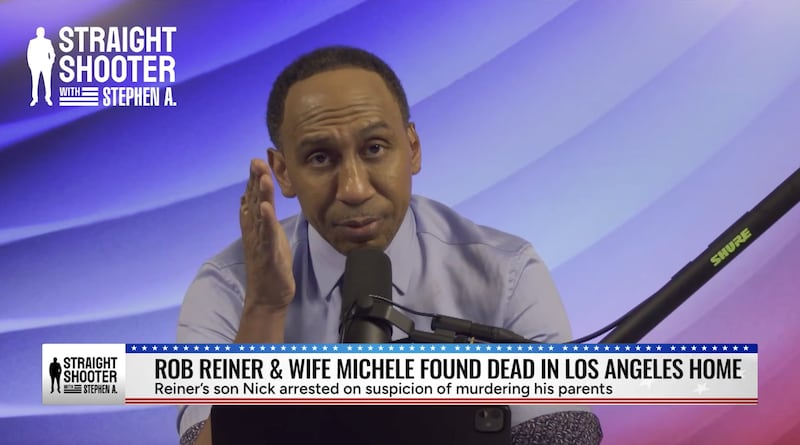The height and width of the screenshot is (445, 800).
Task: Click the dark tablet at bottom center
Action: click(361, 425)
